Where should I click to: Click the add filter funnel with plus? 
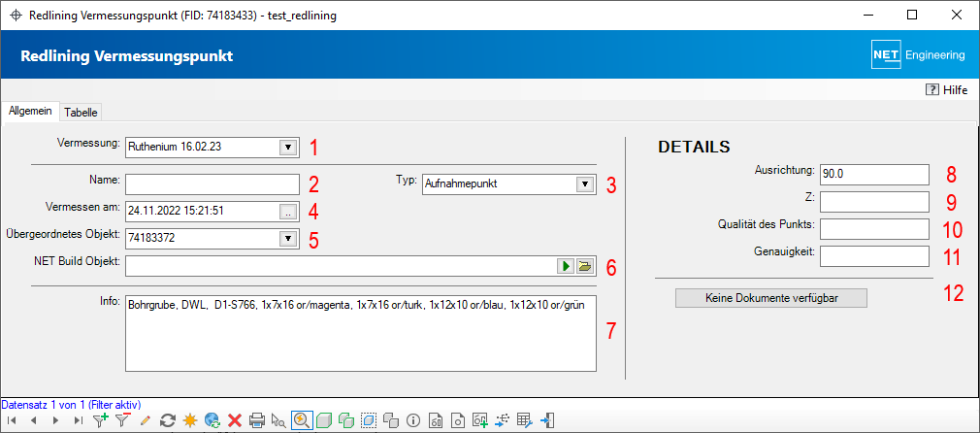(100, 420)
